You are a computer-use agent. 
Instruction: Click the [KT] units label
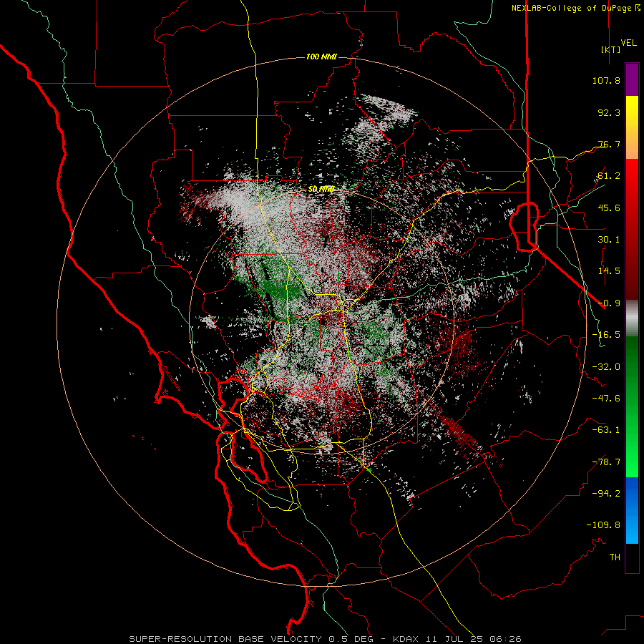click(610, 49)
